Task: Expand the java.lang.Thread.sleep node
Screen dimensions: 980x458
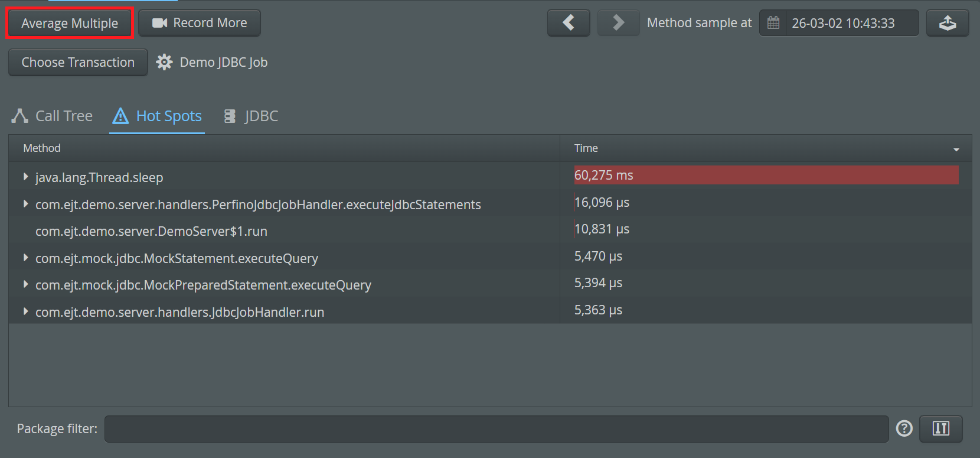Action: click(25, 177)
